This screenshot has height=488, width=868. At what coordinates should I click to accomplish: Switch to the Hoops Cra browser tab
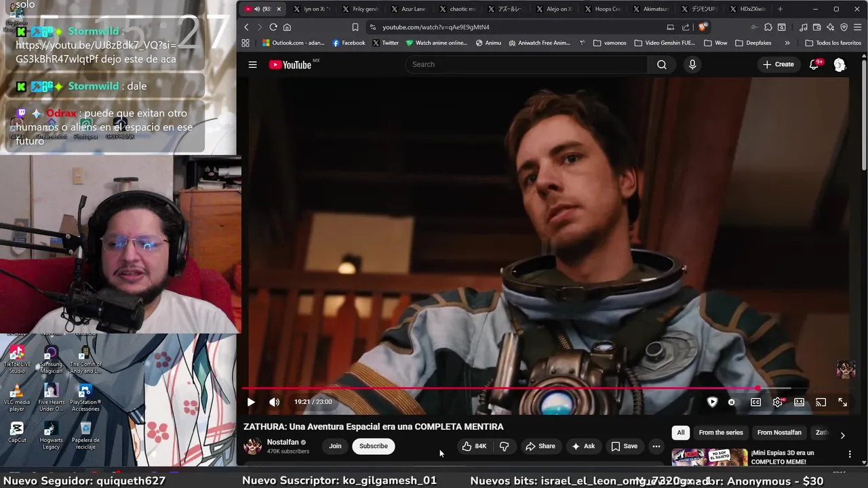(x=602, y=9)
